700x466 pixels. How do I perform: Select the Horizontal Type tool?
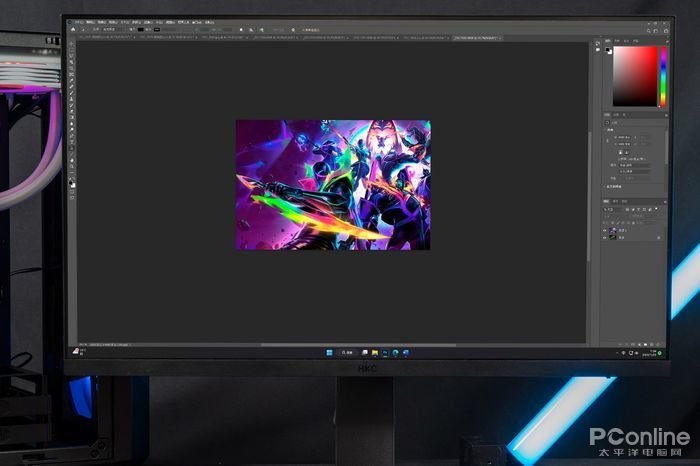pyautogui.click(x=72, y=142)
